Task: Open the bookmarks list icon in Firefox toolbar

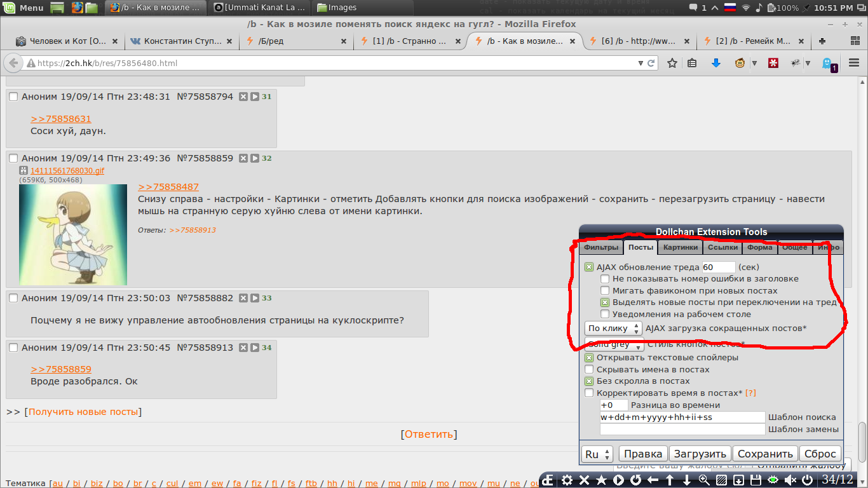Action: click(692, 63)
